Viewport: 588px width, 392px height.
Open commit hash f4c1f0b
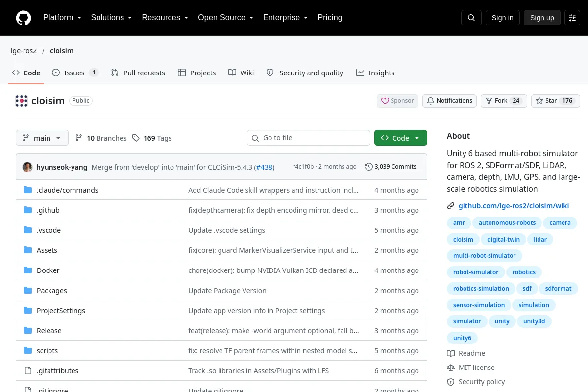pyautogui.click(x=303, y=167)
